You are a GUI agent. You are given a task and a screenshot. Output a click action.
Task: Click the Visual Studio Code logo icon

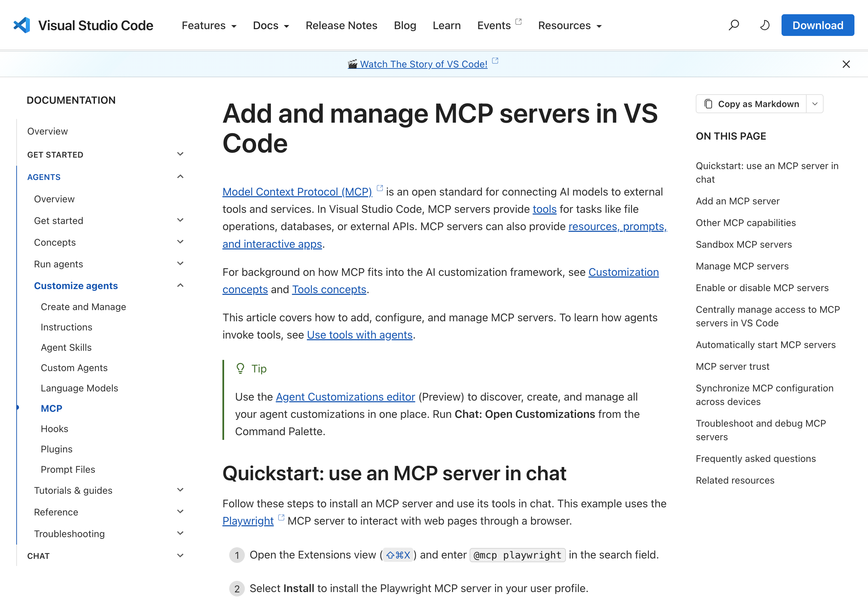pyautogui.click(x=22, y=25)
